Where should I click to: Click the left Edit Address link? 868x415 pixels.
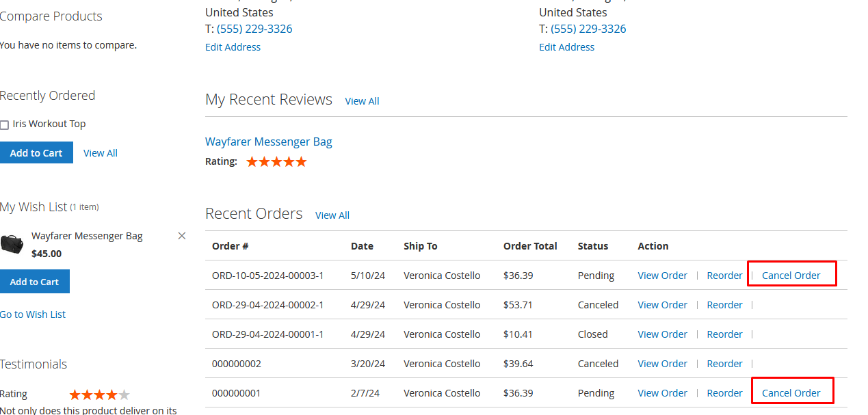pos(233,47)
